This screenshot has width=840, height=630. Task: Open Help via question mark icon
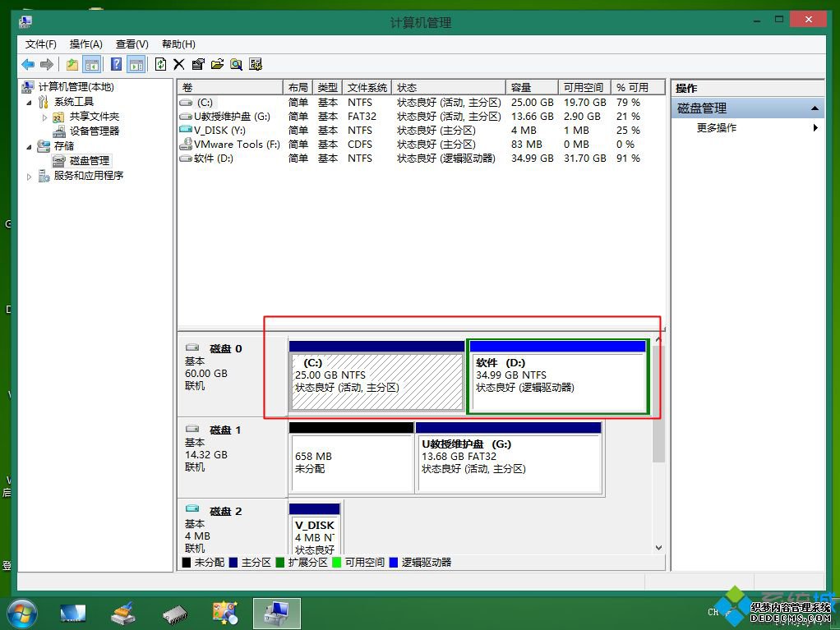[116, 65]
